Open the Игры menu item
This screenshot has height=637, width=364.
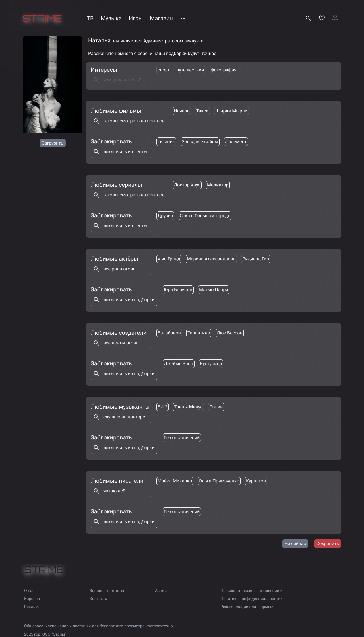click(136, 18)
